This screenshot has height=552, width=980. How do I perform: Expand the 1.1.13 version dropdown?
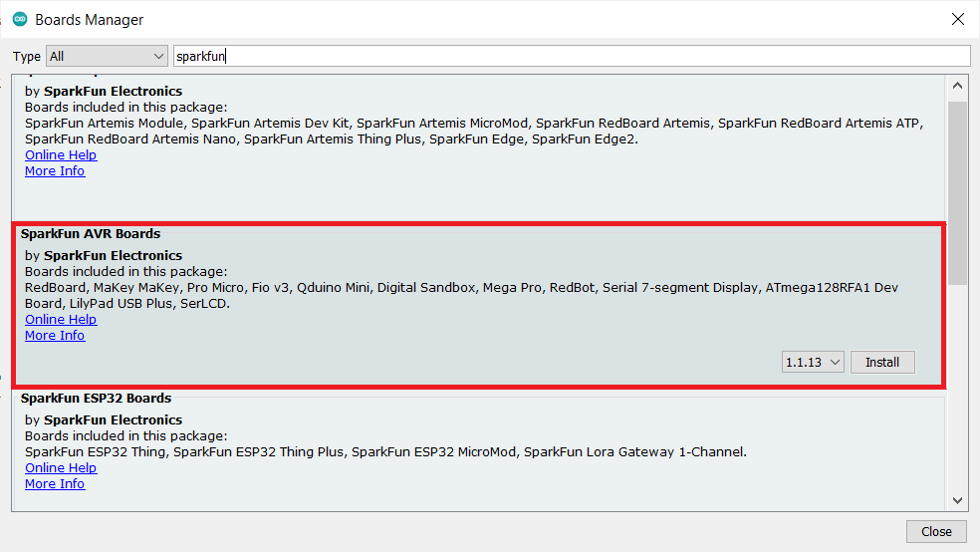813,363
